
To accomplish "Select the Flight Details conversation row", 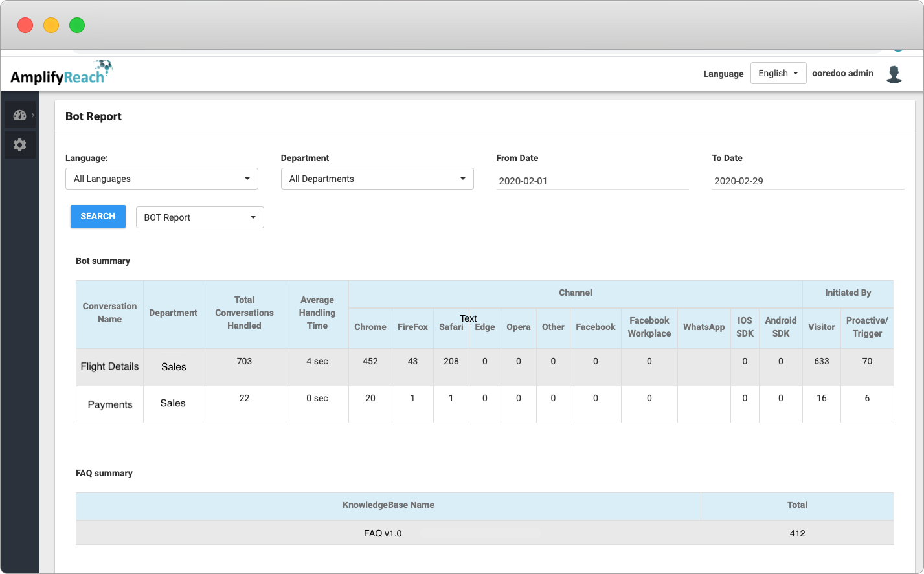I will [x=109, y=366].
